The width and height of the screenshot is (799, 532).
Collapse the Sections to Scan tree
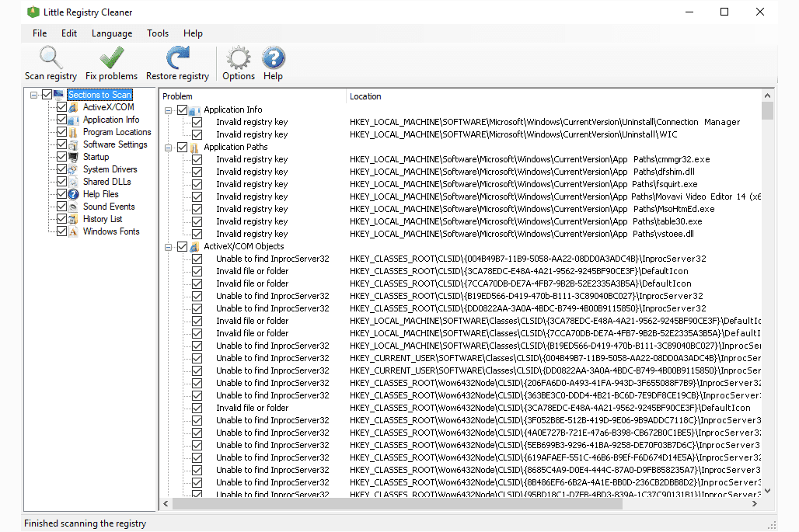pyautogui.click(x=33, y=95)
